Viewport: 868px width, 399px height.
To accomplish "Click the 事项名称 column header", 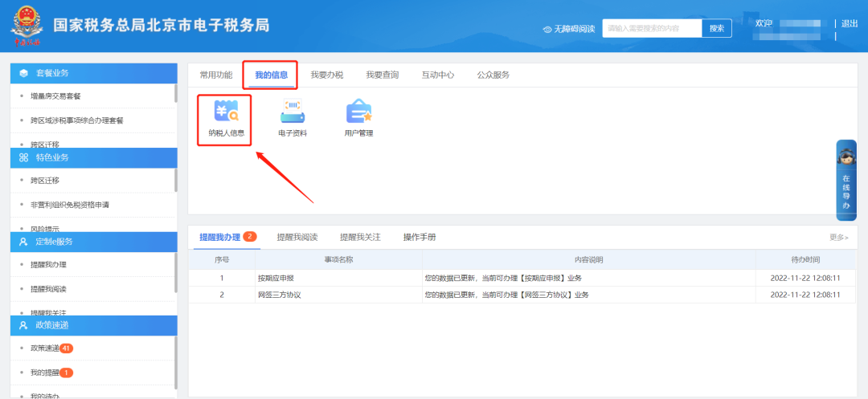I will pos(339,260).
